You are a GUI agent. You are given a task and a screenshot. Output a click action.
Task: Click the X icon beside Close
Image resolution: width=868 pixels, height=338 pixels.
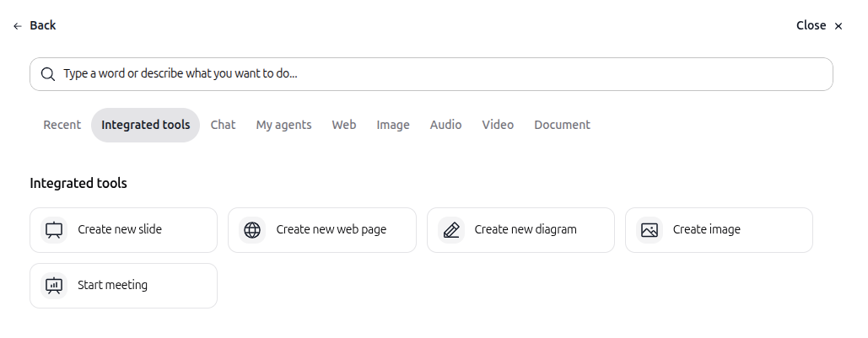pos(838,26)
